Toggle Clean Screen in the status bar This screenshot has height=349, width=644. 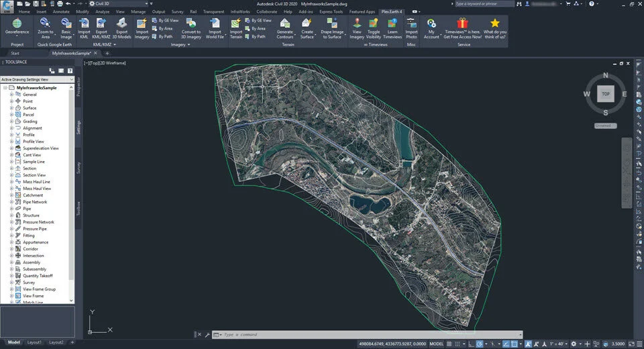point(631,344)
